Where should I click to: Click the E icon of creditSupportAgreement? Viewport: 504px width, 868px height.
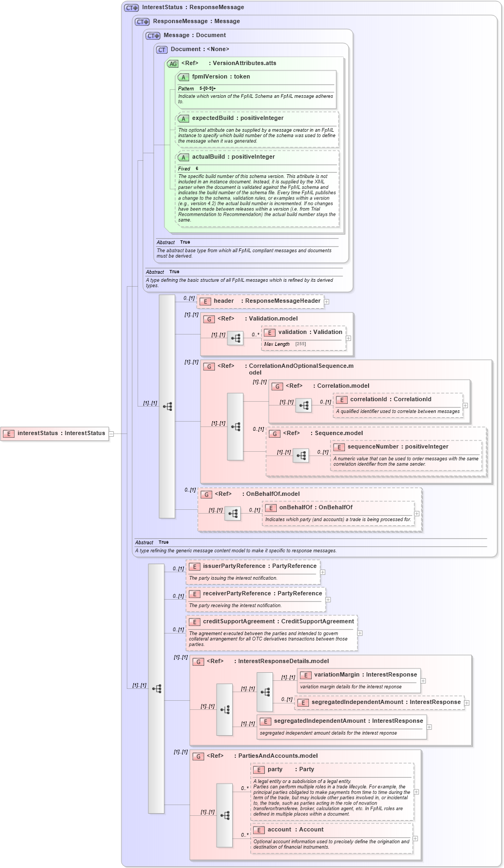[x=194, y=622]
